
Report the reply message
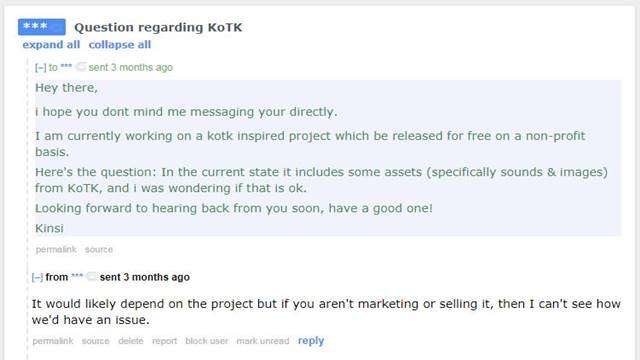[164, 341]
